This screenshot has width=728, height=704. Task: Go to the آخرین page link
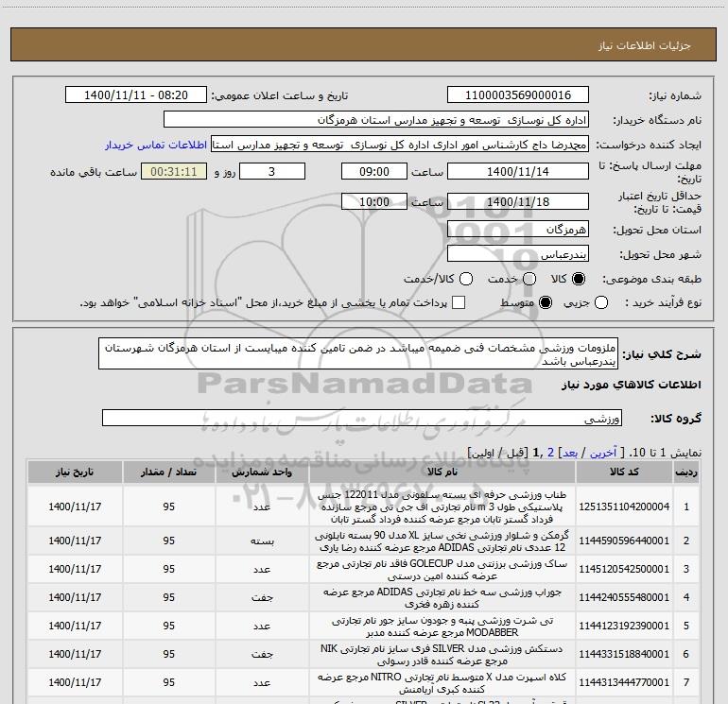pos(603,453)
